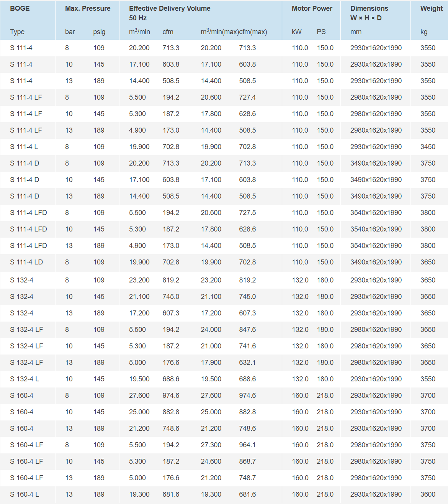Select the "kW" unit label
The width and height of the screenshot is (448, 504).
click(x=297, y=32)
